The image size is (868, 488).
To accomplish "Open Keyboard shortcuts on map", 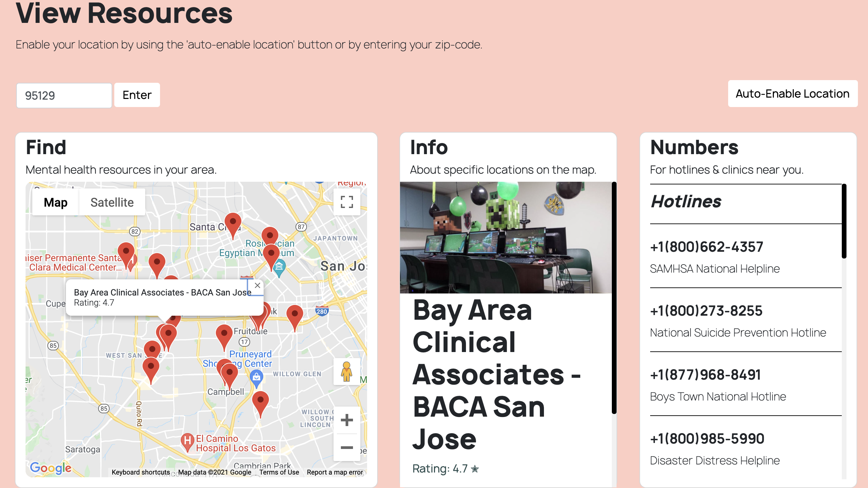I will pyautogui.click(x=141, y=472).
